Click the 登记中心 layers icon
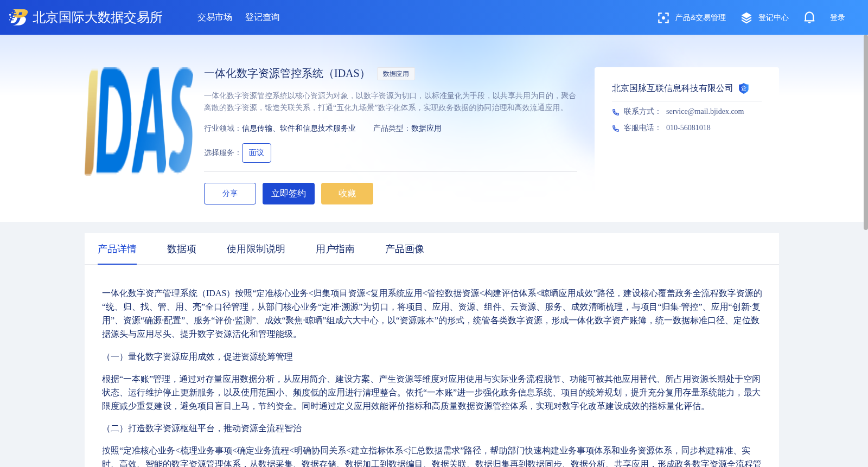 [x=746, y=18]
